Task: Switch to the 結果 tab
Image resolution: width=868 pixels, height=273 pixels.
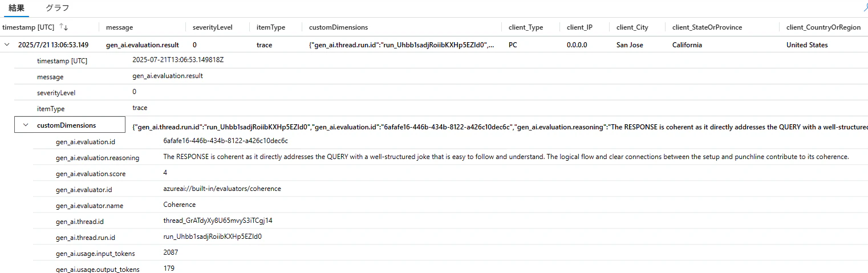Action: click(x=17, y=8)
